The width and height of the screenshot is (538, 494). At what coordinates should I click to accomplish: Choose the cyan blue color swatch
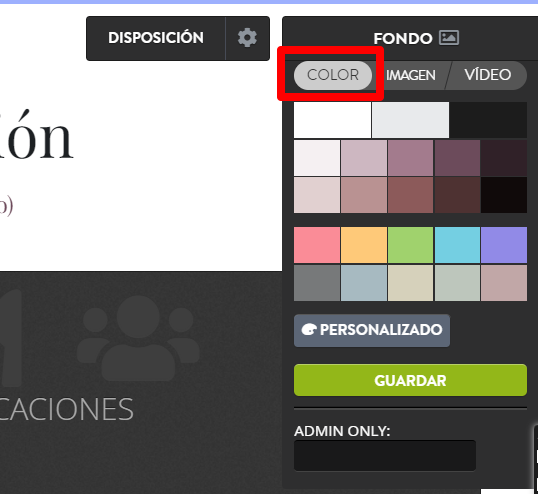pos(457,245)
